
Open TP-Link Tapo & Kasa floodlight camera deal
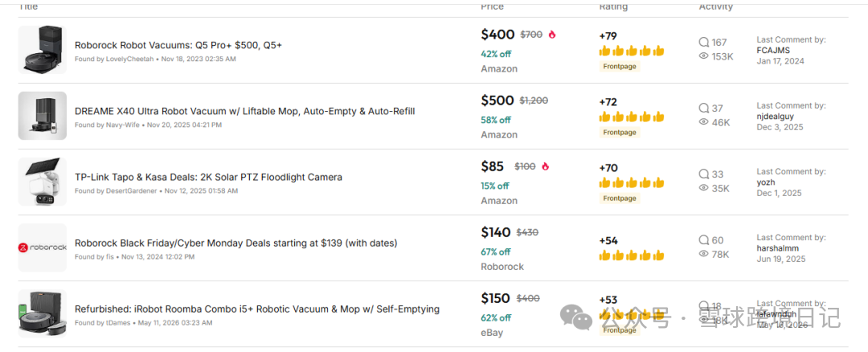(x=208, y=177)
